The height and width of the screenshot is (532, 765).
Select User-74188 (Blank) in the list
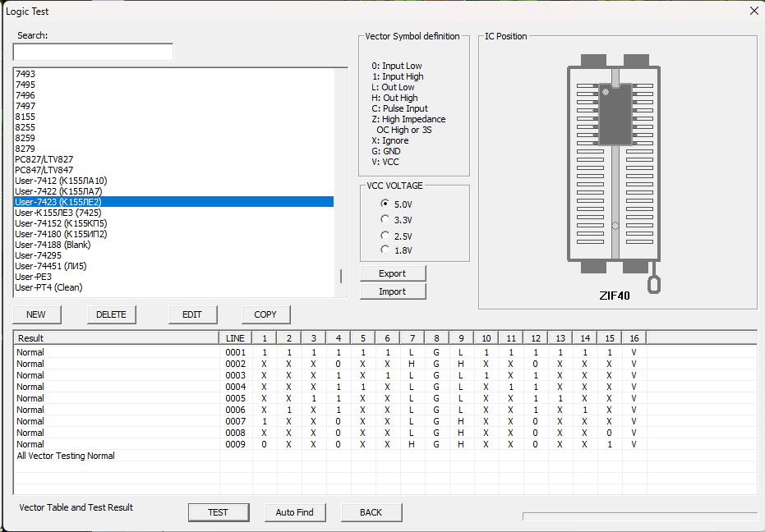53,245
